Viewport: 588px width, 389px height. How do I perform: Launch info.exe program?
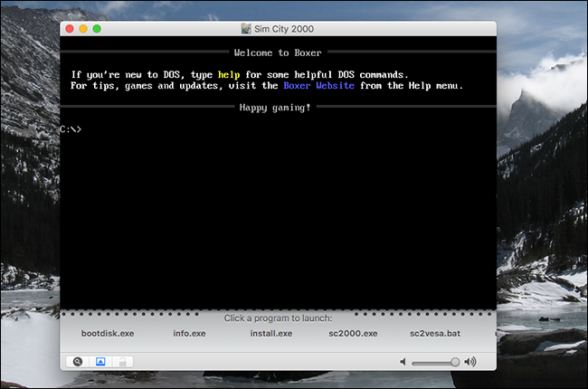(x=189, y=334)
